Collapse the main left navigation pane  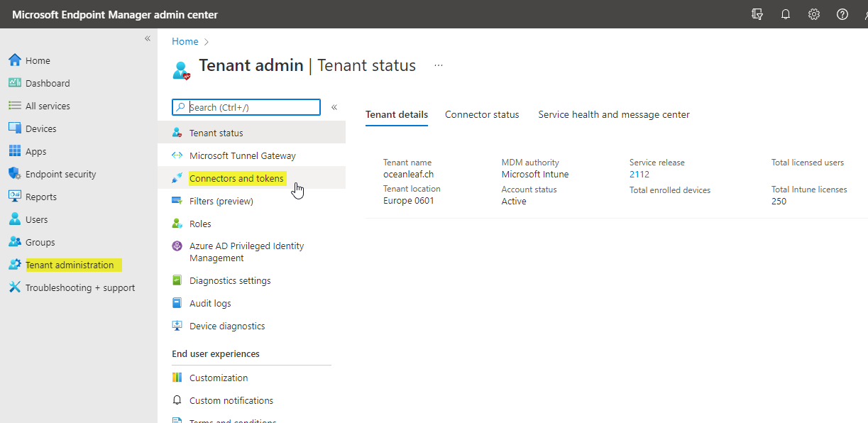[x=148, y=39]
